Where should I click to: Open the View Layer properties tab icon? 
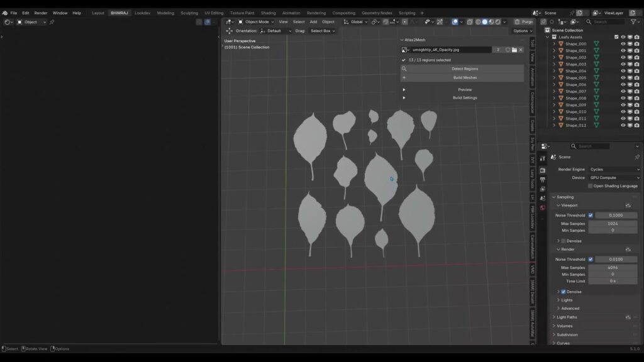pyautogui.click(x=543, y=189)
